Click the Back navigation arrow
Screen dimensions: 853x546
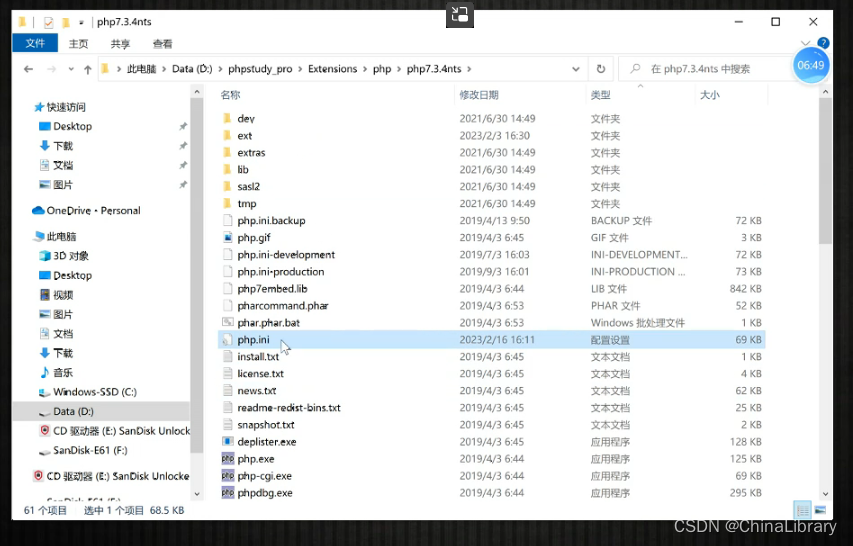tap(28, 69)
